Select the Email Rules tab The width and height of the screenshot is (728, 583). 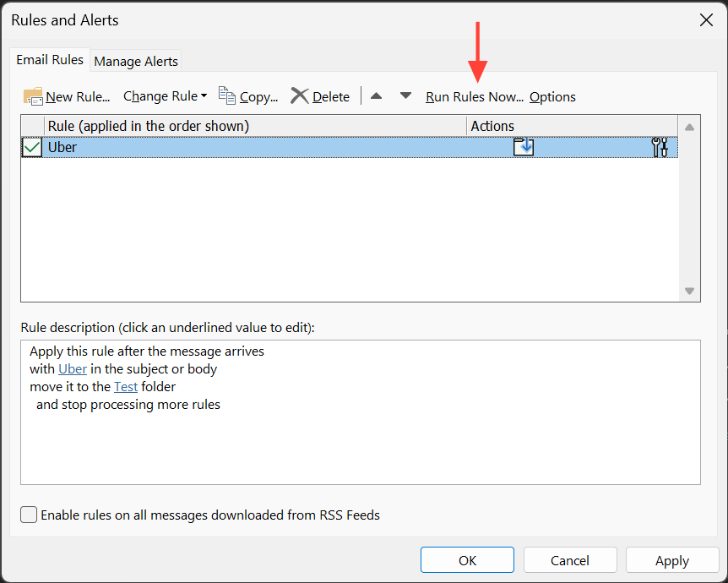pyautogui.click(x=51, y=60)
